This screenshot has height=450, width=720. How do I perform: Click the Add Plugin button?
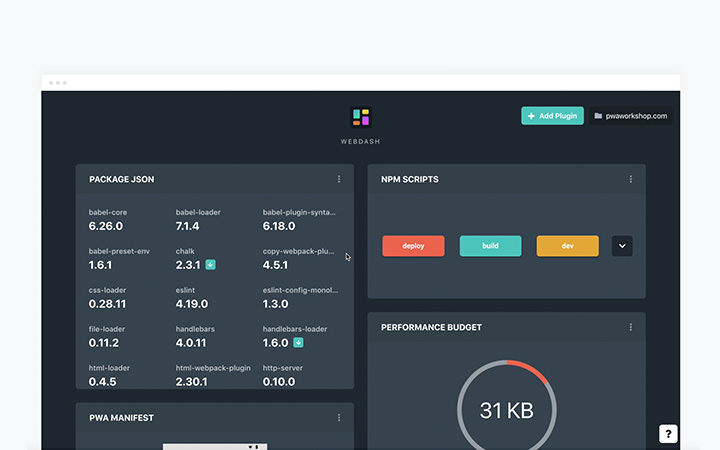pyautogui.click(x=552, y=116)
